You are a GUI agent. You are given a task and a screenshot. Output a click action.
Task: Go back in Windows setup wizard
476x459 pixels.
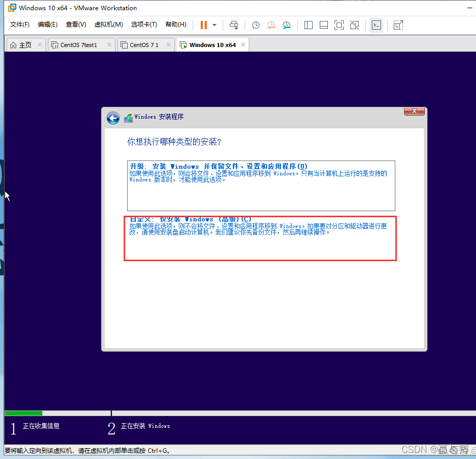pos(113,118)
